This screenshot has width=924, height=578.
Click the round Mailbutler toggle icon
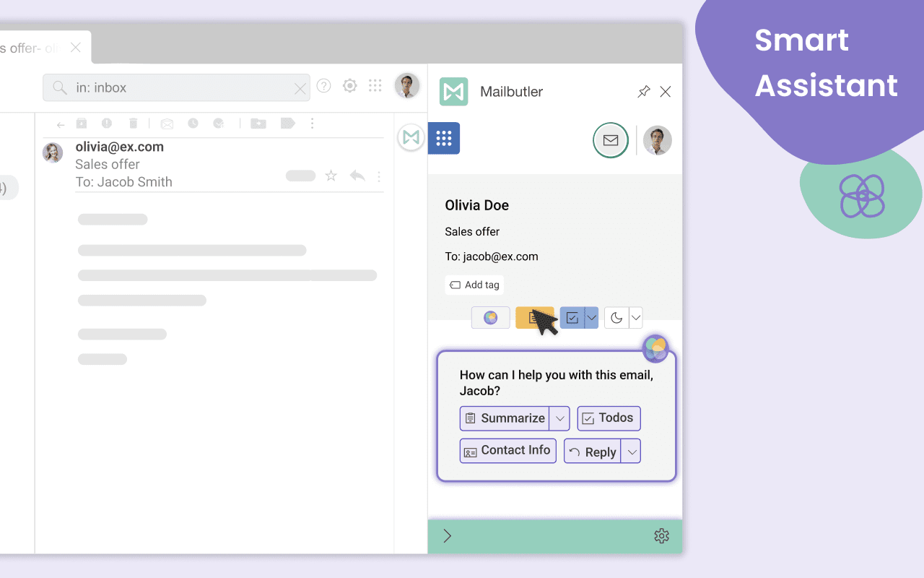411,137
